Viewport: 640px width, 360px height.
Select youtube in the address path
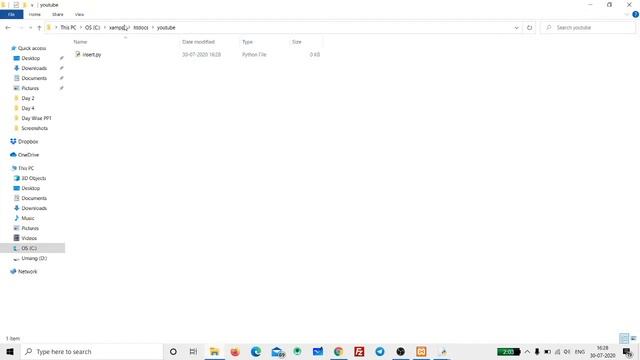pyautogui.click(x=166, y=27)
